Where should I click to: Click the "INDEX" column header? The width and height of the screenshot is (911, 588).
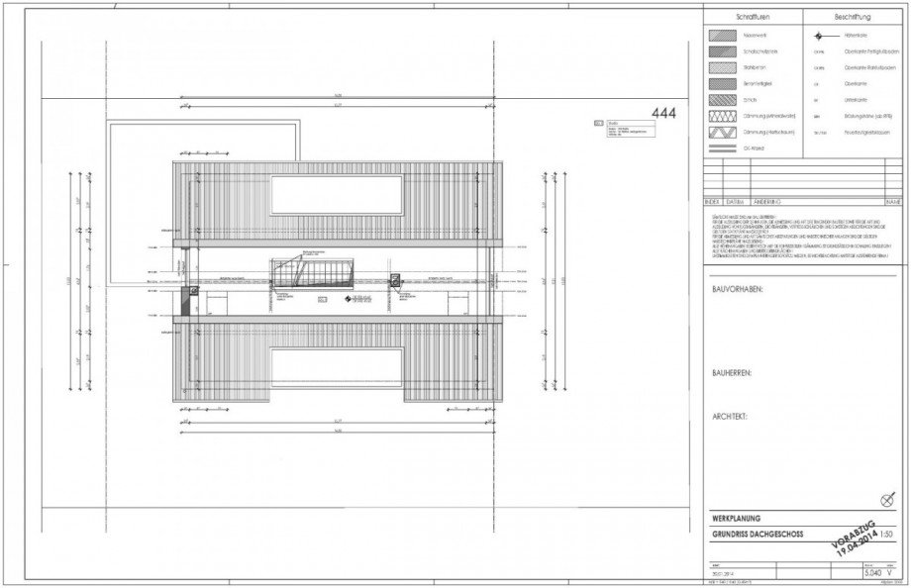point(712,202)
